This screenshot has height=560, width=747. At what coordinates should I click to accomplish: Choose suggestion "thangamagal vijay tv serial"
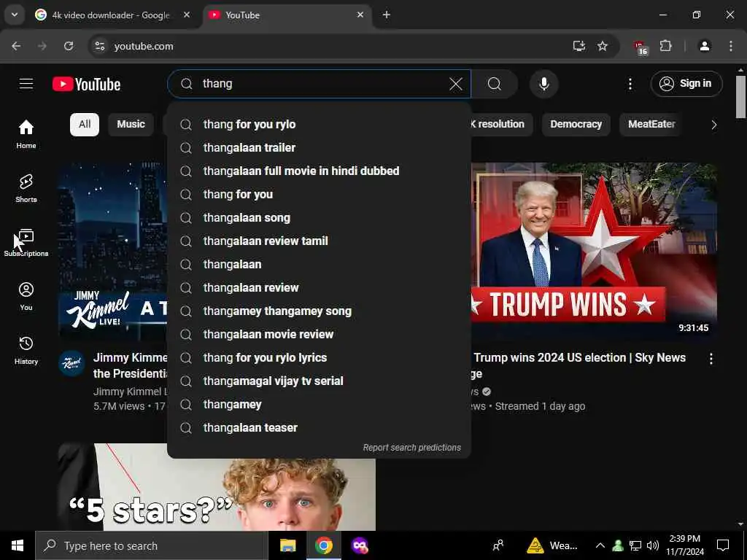[x=320, y=381]
